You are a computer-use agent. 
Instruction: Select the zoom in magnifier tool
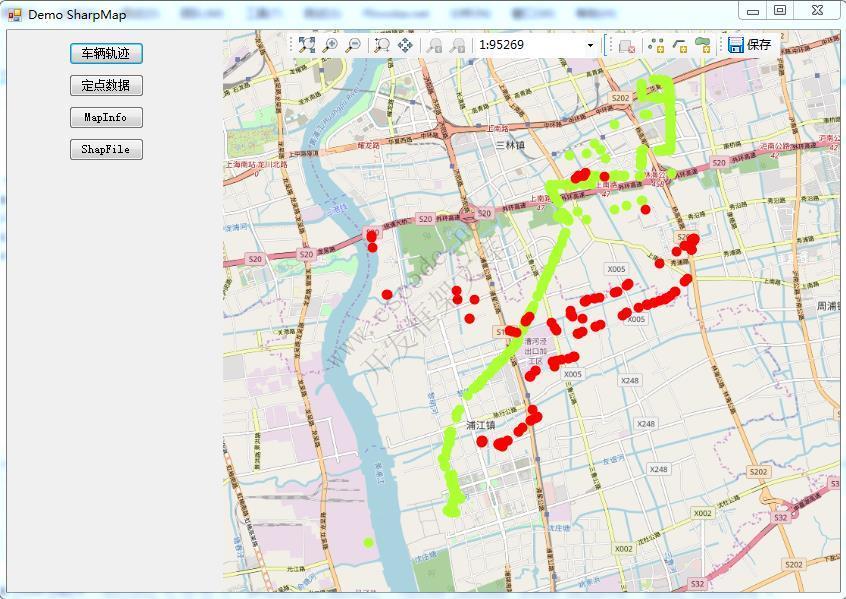pos(330,44)
